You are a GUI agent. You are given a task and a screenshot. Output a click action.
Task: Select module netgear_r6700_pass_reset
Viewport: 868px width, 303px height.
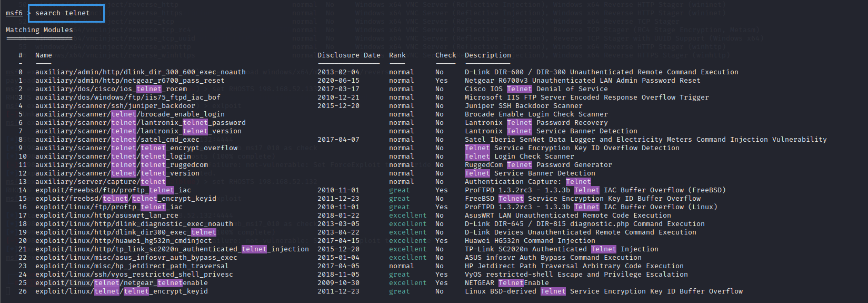pos(130,81)
